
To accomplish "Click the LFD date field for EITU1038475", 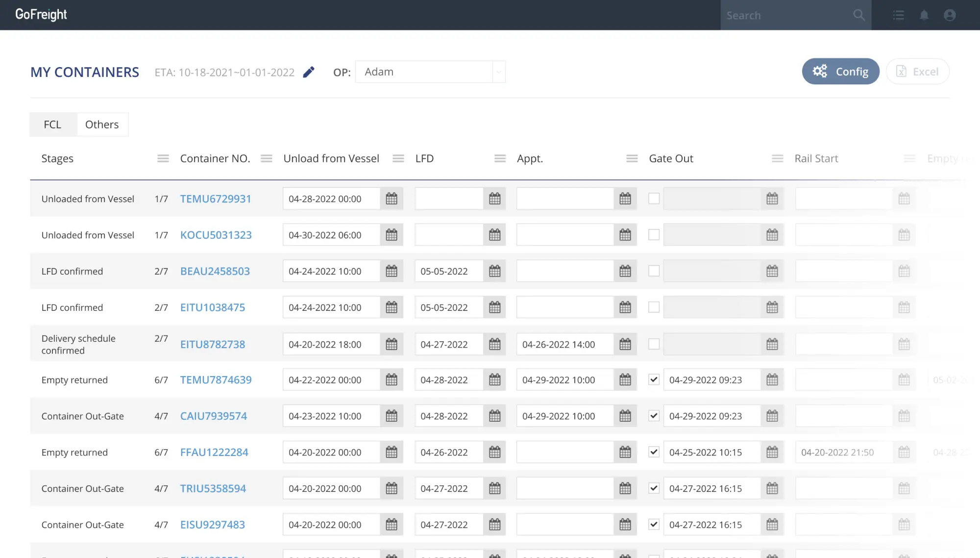I will coord(448,307).
